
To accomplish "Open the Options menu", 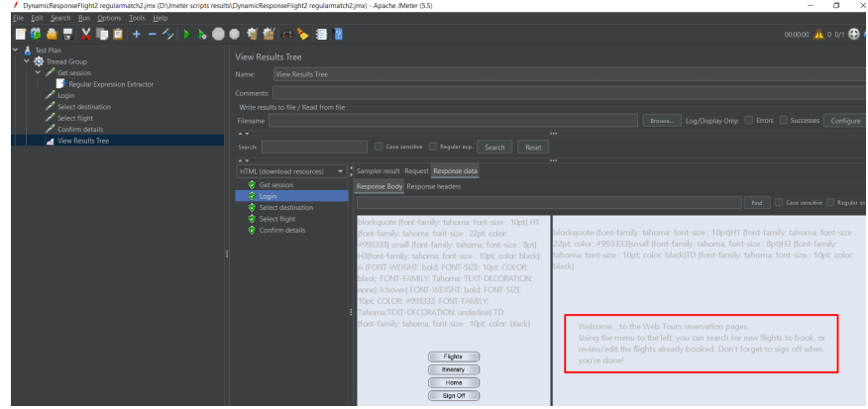I will (109, 18).
